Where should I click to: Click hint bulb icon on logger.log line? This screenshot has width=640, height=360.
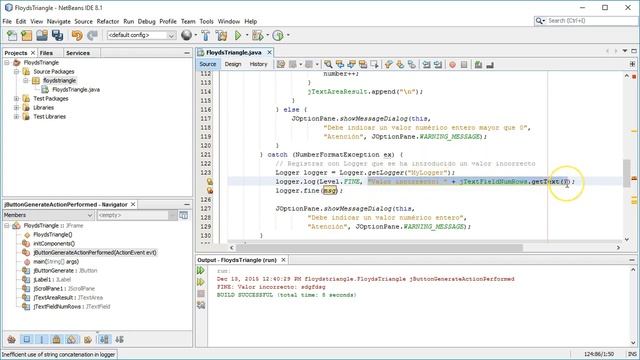[210, 182]
